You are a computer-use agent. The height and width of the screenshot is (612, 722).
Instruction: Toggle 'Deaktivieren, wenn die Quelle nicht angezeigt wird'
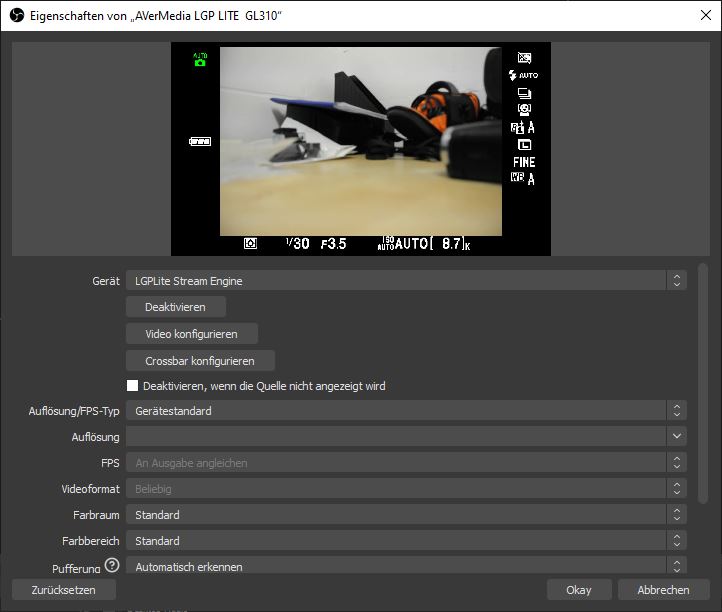pos(132,386)
